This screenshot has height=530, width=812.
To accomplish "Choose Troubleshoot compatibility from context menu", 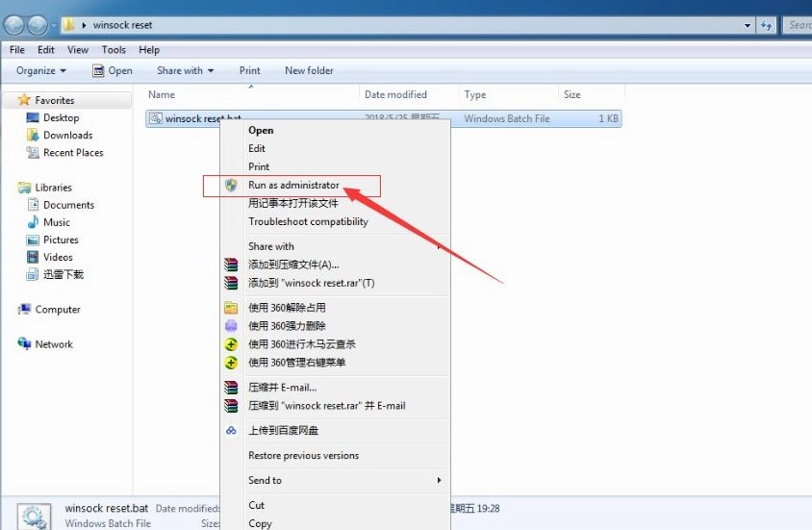I will pos(308,221).
